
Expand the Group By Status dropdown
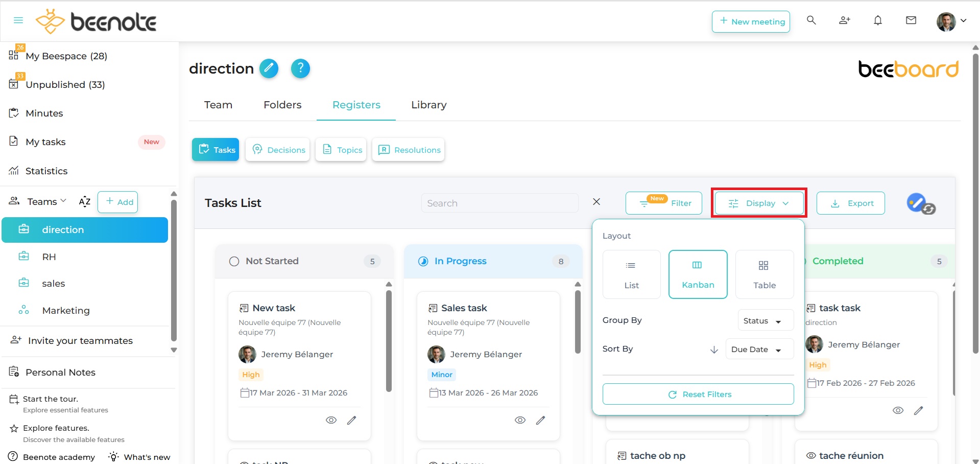[x=764, y=320]
